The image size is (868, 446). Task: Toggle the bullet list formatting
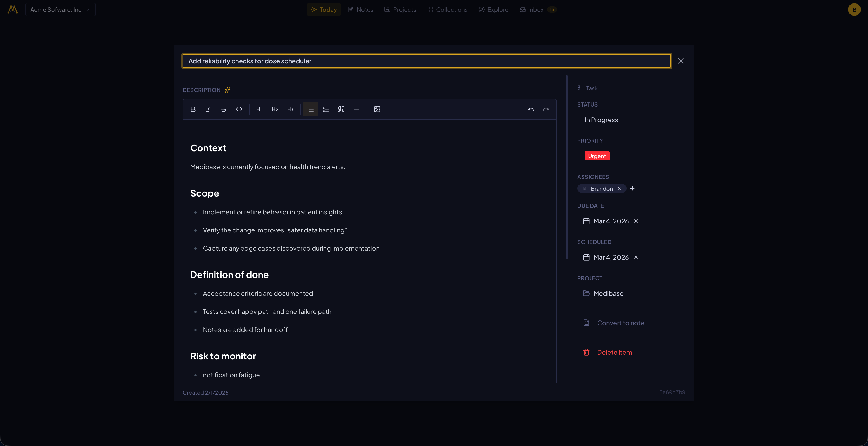coord(310,109)
